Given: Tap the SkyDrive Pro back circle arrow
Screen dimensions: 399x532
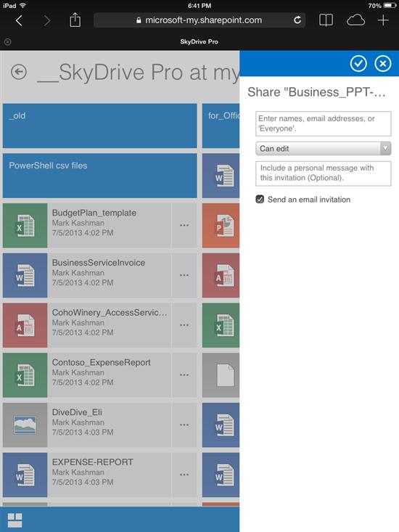Looking at the screenshot, I should (x=19, y=72).
